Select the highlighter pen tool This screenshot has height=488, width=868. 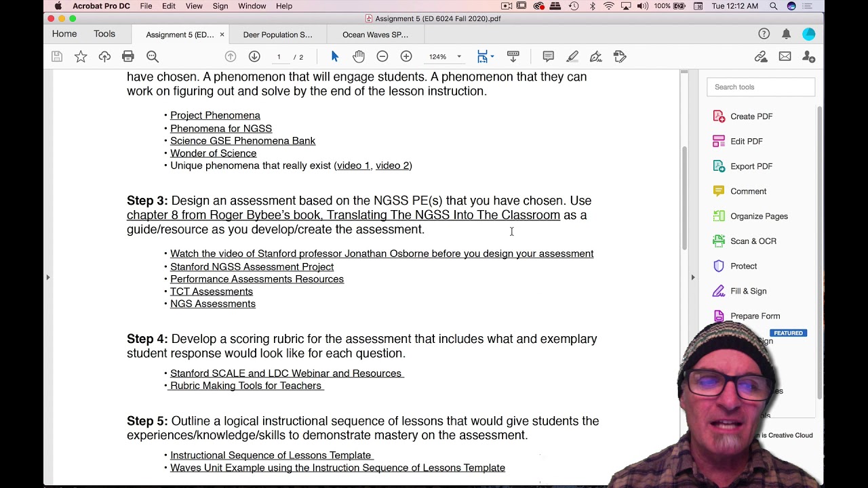[x=572, y=57]
